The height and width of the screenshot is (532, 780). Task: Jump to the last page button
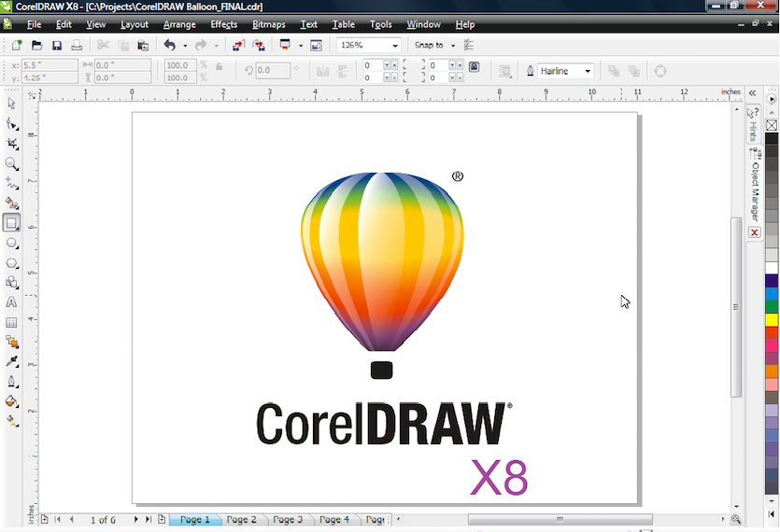[149, 519]
